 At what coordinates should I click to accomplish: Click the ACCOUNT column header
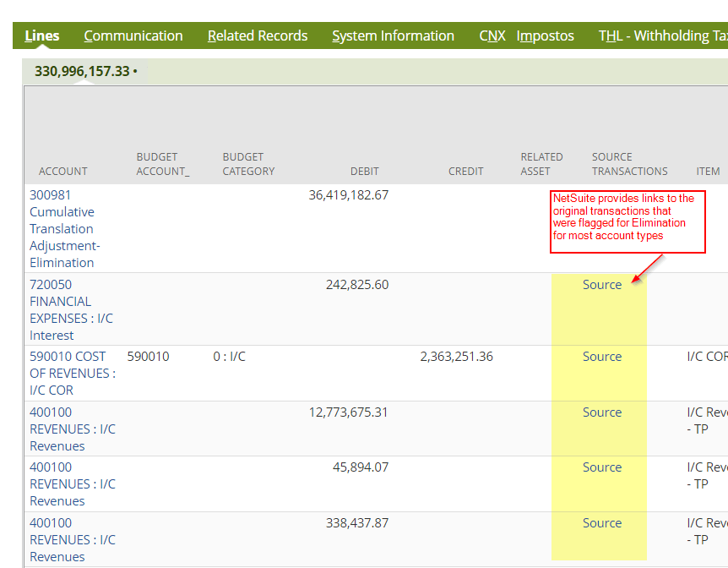(x=63, y=171)
